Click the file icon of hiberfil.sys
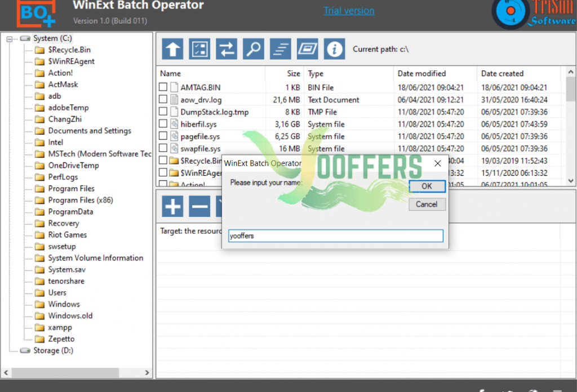This screenshot has height=392, width=577. click(175, 124)
